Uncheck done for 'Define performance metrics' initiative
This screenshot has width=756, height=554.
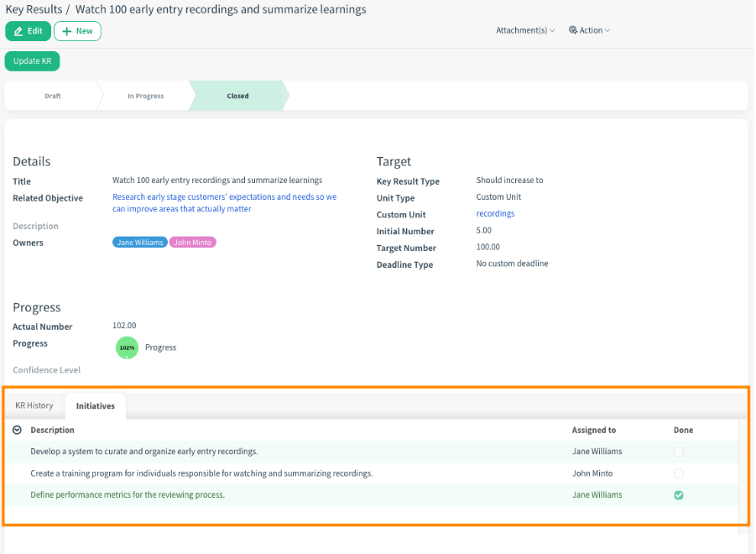click(678, 495)
